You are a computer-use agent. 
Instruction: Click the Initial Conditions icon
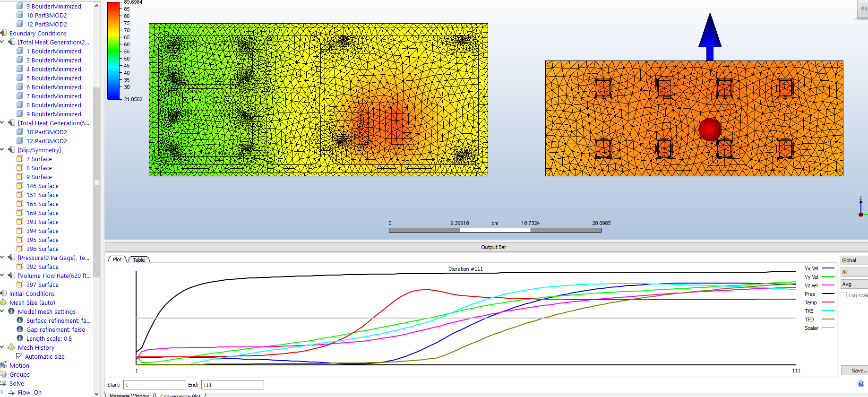coord(3,293)
